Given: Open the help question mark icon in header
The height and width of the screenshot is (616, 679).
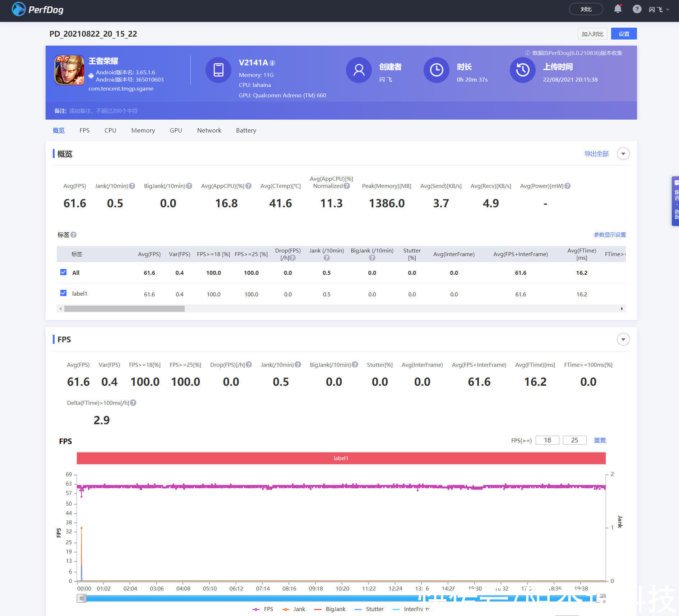Looking at the screenshot, I should click(x=637, y=9).
